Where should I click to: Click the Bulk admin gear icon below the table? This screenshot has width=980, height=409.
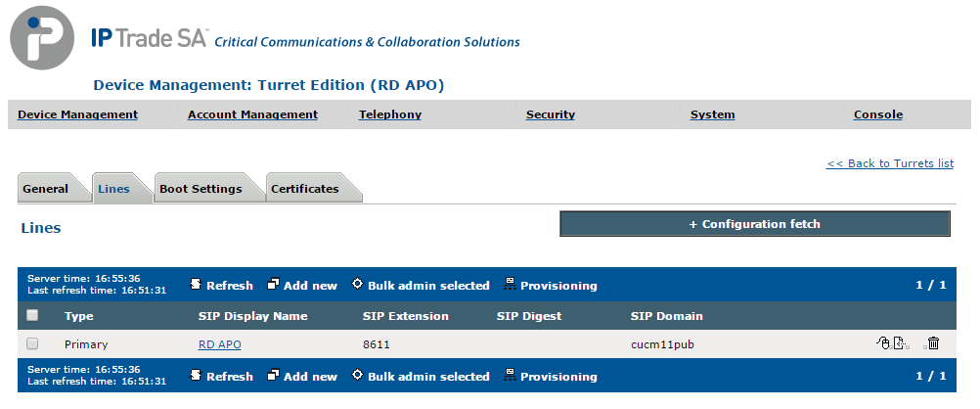358,375
